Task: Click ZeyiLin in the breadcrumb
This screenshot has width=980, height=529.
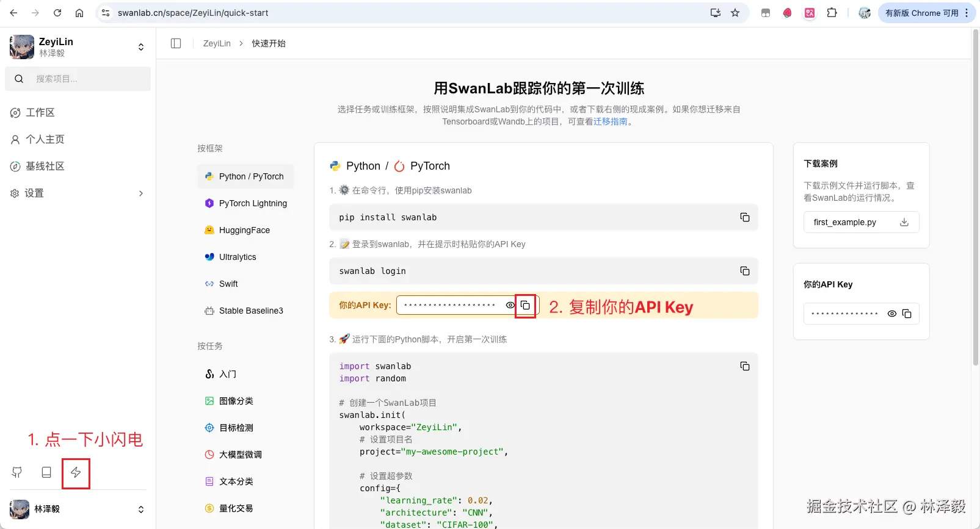Action: click(217, 43)
